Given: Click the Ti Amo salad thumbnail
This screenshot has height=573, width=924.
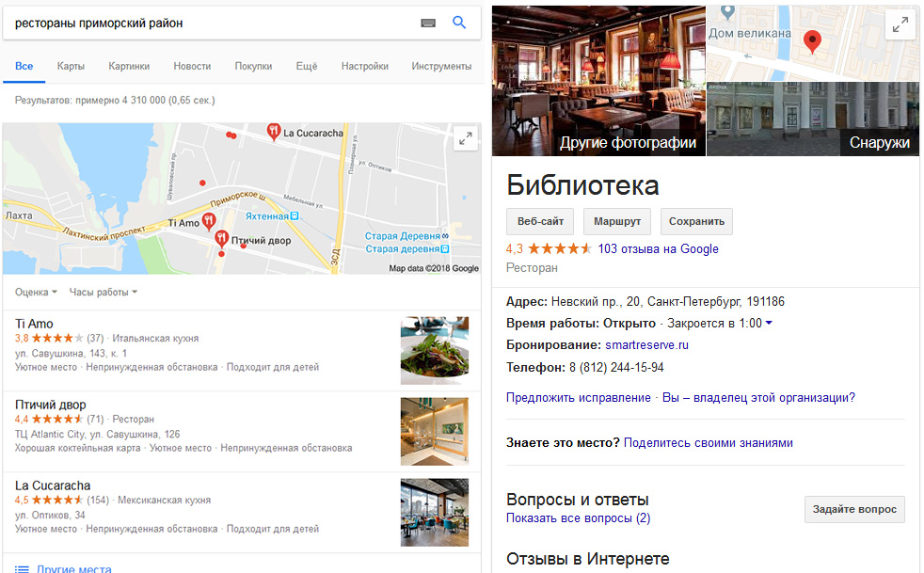Looking at the screenshot, I should [435, 351].
